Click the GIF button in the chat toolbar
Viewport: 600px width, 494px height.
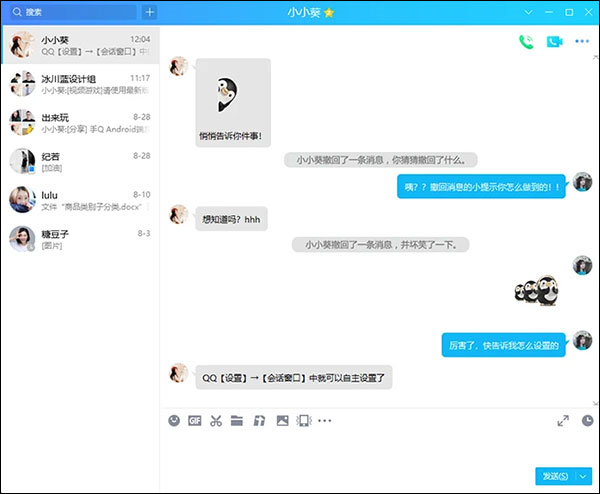(x=195, y=421)
